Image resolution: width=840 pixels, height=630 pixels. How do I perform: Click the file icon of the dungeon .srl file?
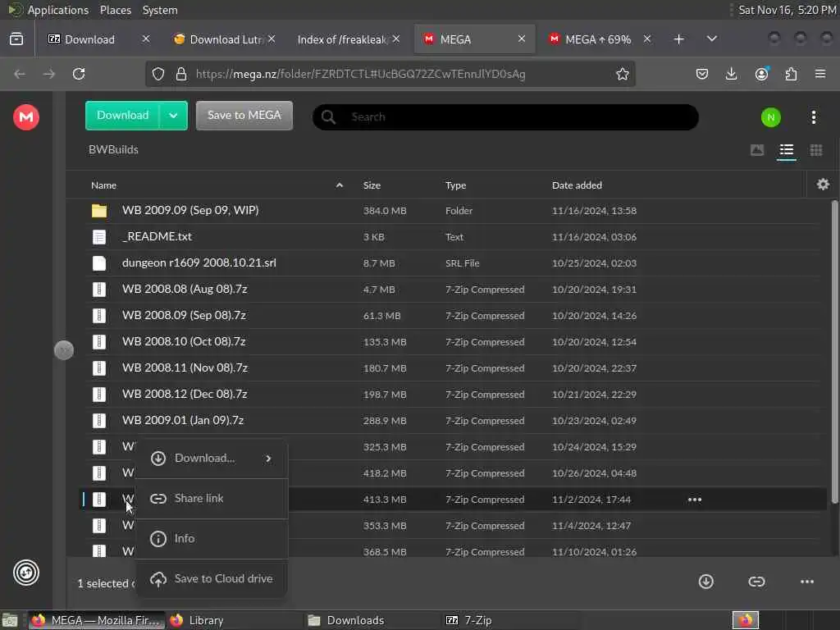click(99, 263)
